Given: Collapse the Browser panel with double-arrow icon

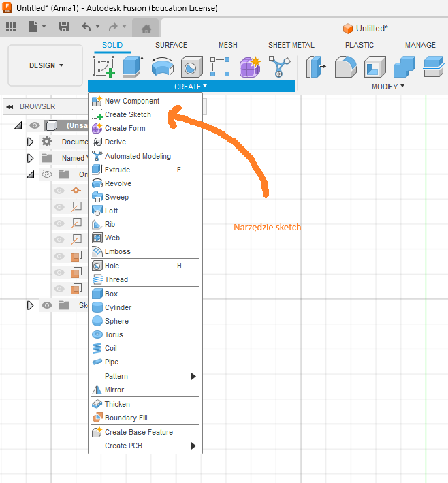Looking at the screenshot, I should pyautogui.click(x=10, y=107).
